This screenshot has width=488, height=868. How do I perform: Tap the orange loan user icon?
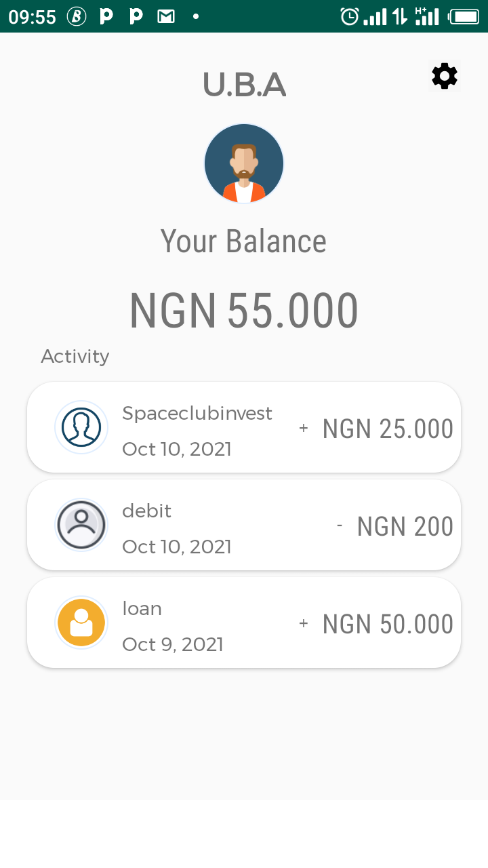(81, 623)
